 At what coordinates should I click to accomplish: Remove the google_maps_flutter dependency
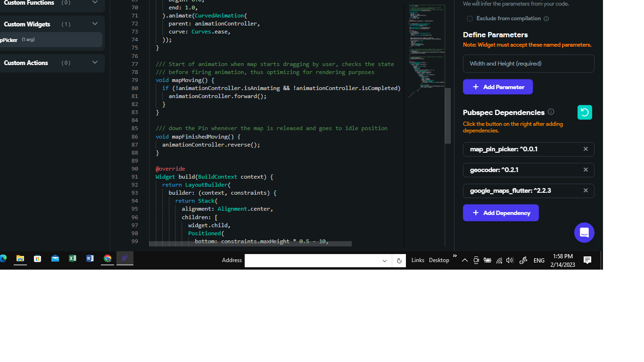coord(586,190)
